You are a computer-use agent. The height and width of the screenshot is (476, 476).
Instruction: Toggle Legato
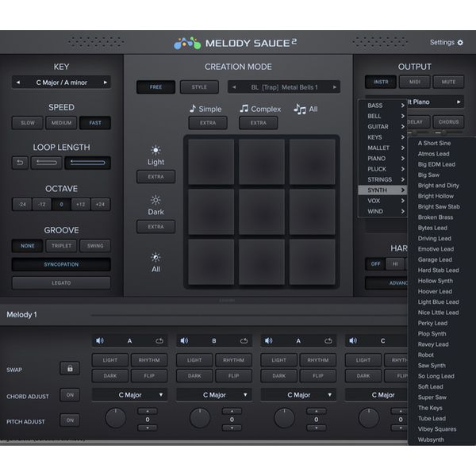click(x=61, y=283)
